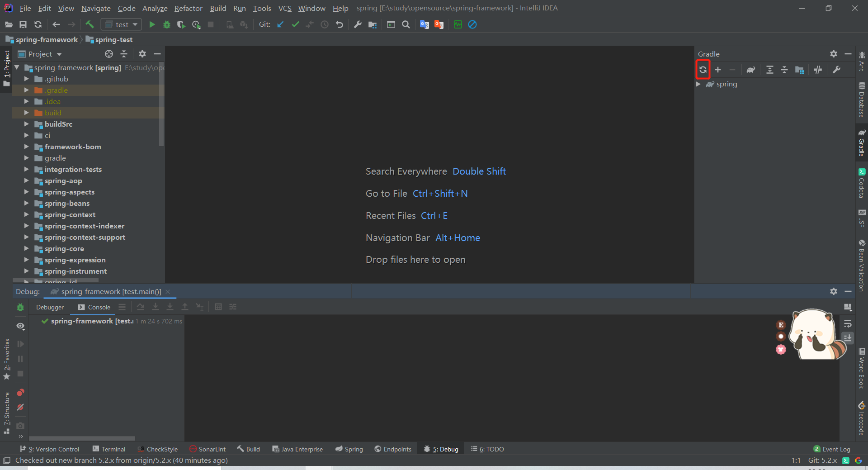Click the Build project hammer icon
This screenshot has height=470, width=868.
(90, 24)
